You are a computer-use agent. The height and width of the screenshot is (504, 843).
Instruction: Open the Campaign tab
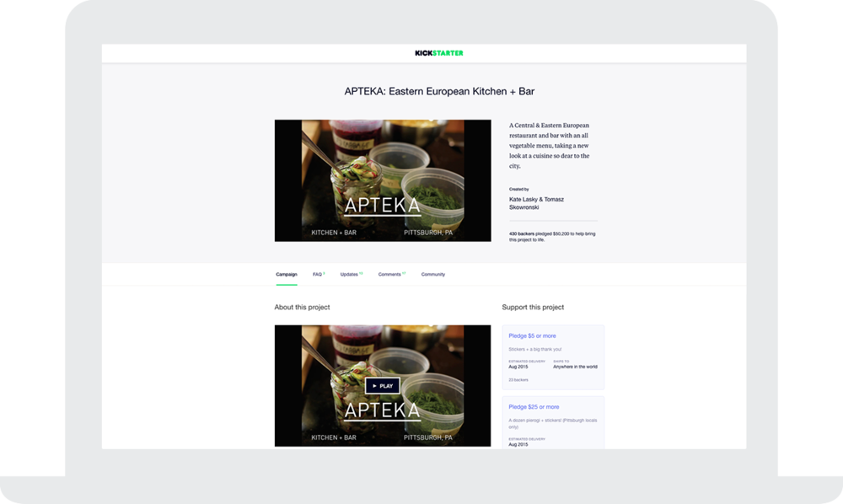point(287,274)
